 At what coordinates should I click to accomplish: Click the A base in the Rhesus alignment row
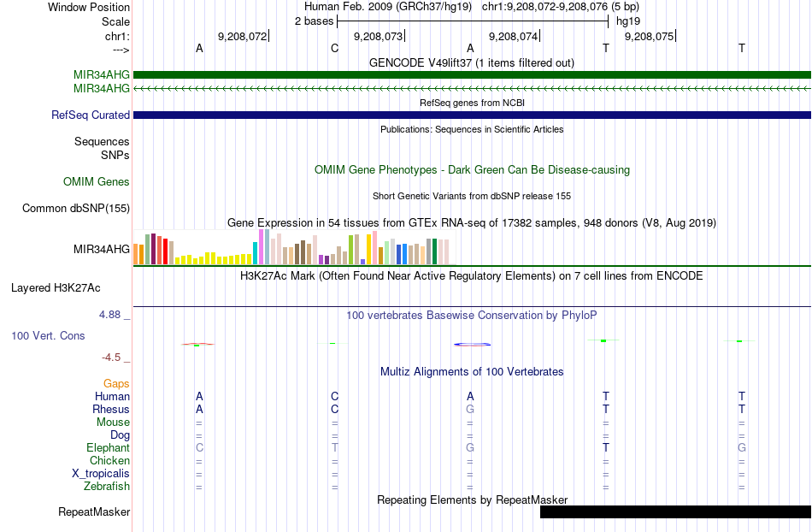click(199, 409)
